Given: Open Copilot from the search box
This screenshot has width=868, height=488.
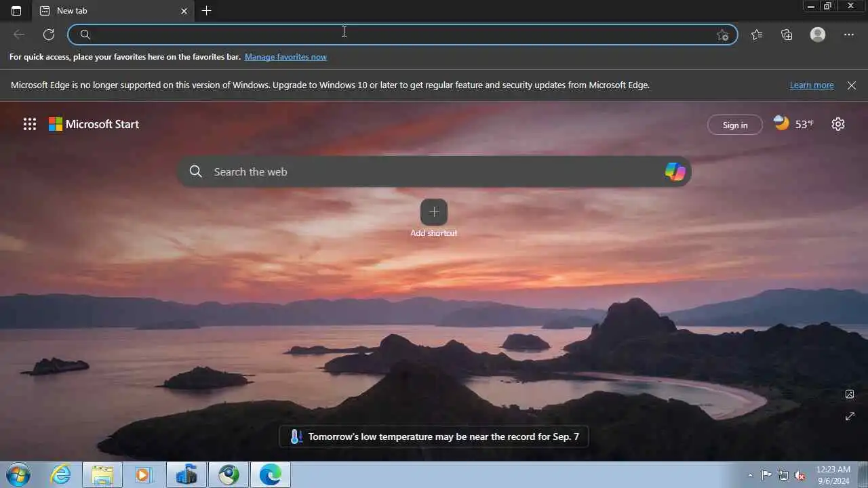Looking at the screenshot, I should [x=675, y=171].
